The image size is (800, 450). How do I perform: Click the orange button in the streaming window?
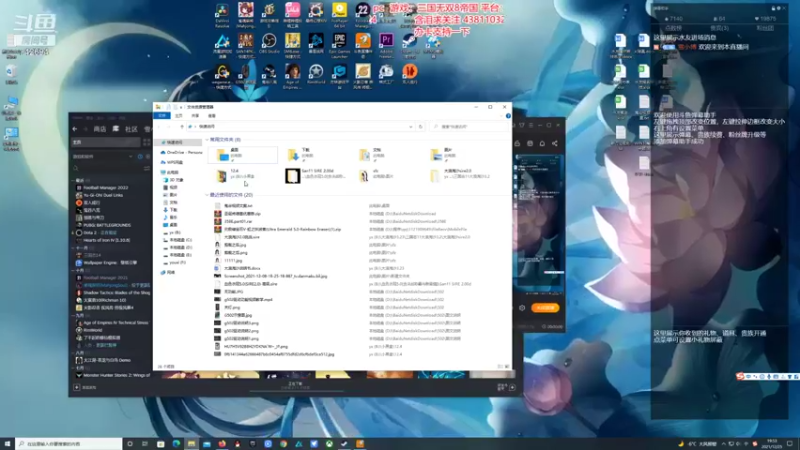pyautogui.click(x=545, y=308)
